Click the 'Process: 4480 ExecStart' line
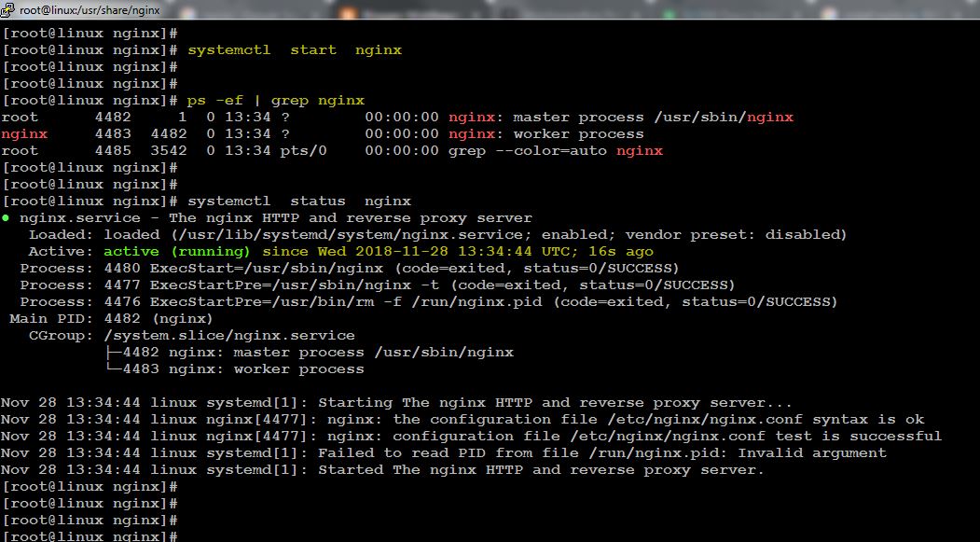 click(350, 269)
